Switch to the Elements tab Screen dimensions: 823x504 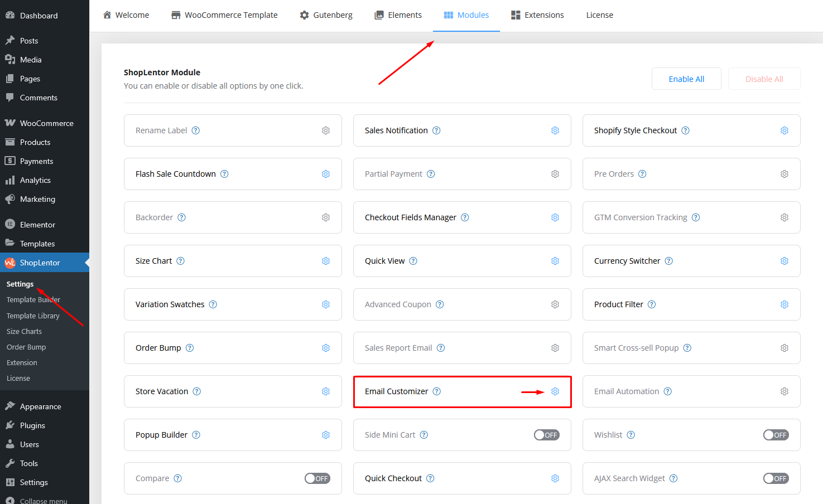click(398, 15)
